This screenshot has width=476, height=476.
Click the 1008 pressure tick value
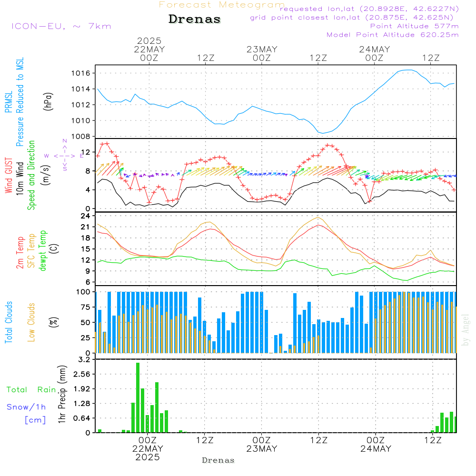[x=81, y=136]
